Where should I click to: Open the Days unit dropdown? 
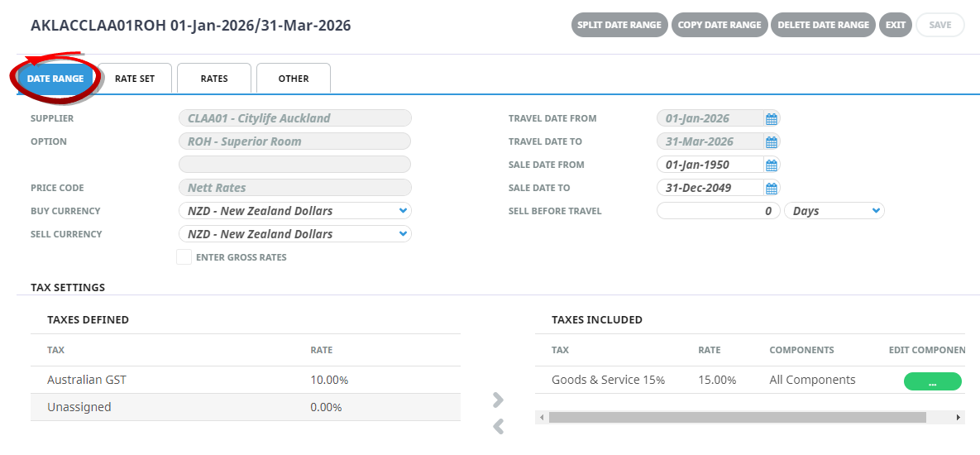834,211
